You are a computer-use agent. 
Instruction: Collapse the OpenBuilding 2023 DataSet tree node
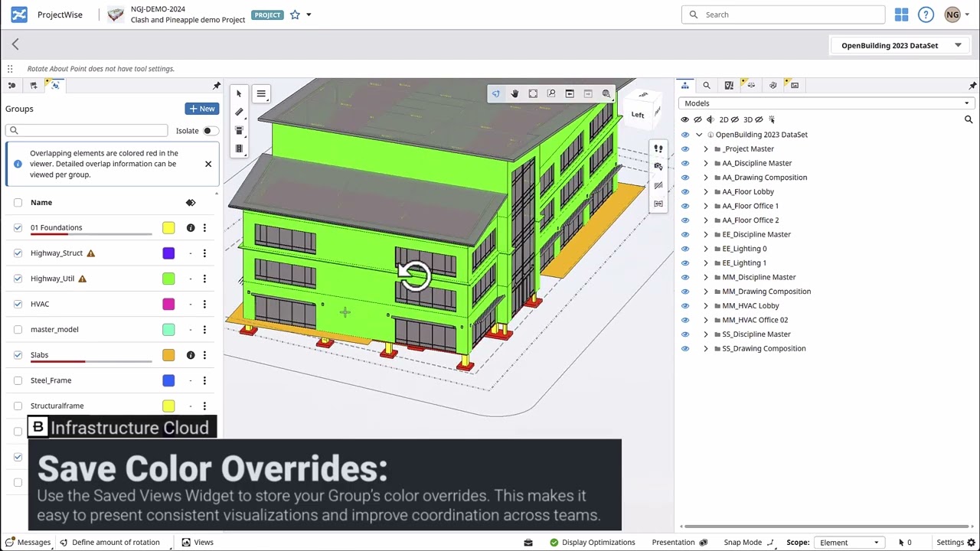coord(699,135)
